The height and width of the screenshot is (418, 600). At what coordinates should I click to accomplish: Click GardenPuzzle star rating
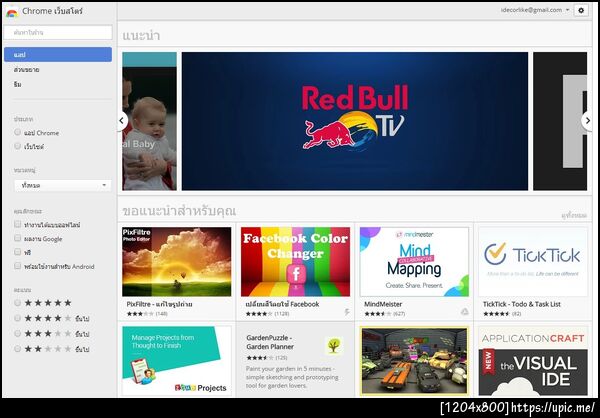(260, 358)
